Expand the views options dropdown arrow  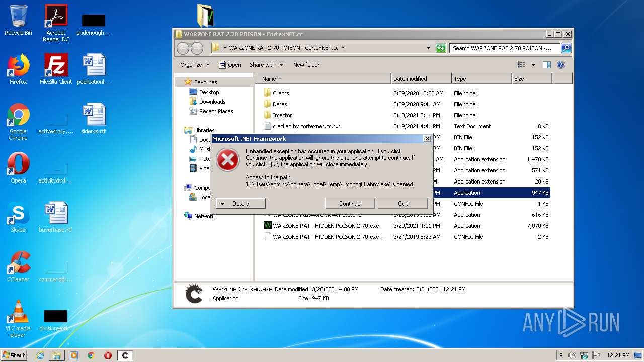(533, 65)
